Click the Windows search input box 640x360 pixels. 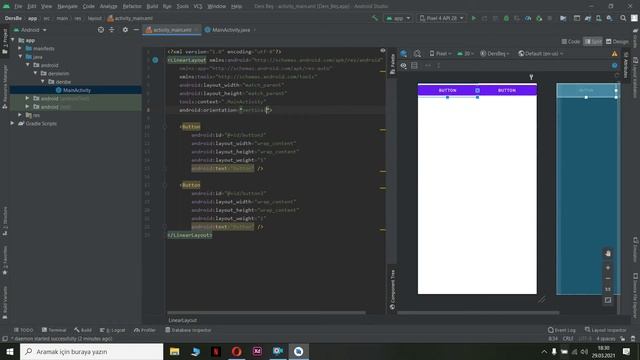click(91, 351)
